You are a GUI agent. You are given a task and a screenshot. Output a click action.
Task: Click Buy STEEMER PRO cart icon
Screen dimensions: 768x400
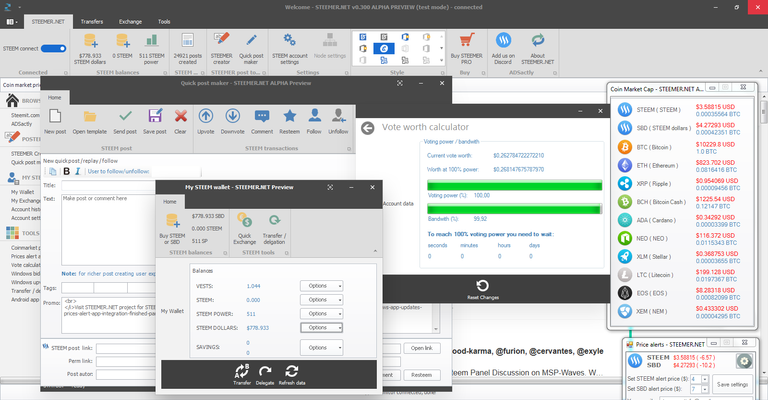(466, 48)
